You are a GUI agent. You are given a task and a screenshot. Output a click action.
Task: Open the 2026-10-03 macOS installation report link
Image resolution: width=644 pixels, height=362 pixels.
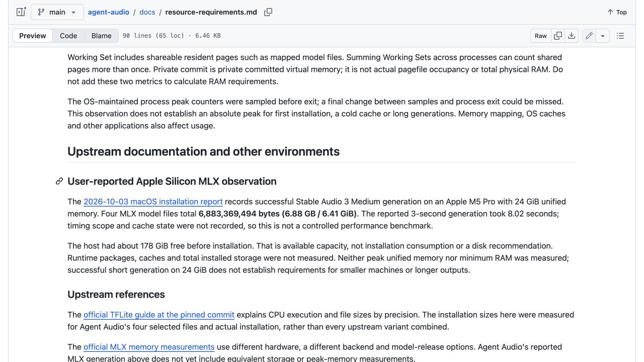[153, 202]
